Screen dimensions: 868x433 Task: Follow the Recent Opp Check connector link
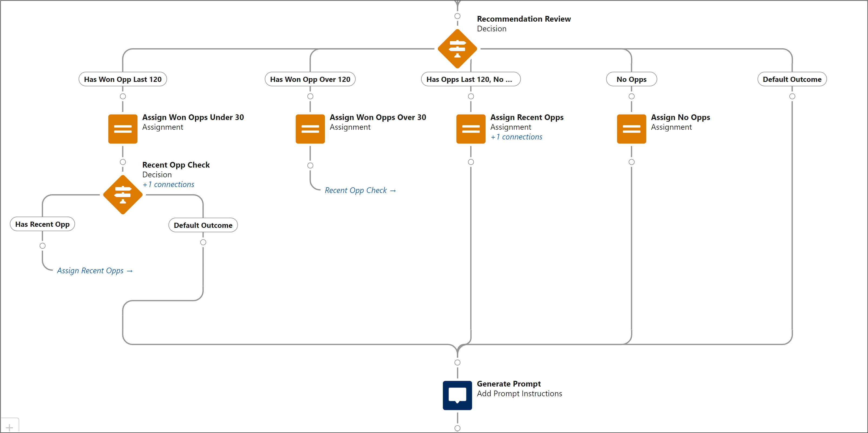pyautogui.click(x=360, y=190)
